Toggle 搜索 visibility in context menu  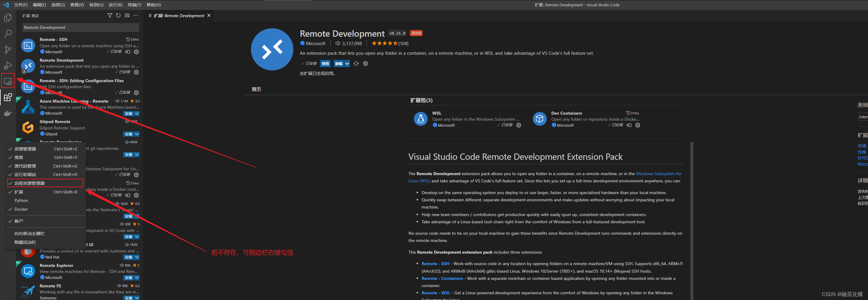(x=46, y=157)
